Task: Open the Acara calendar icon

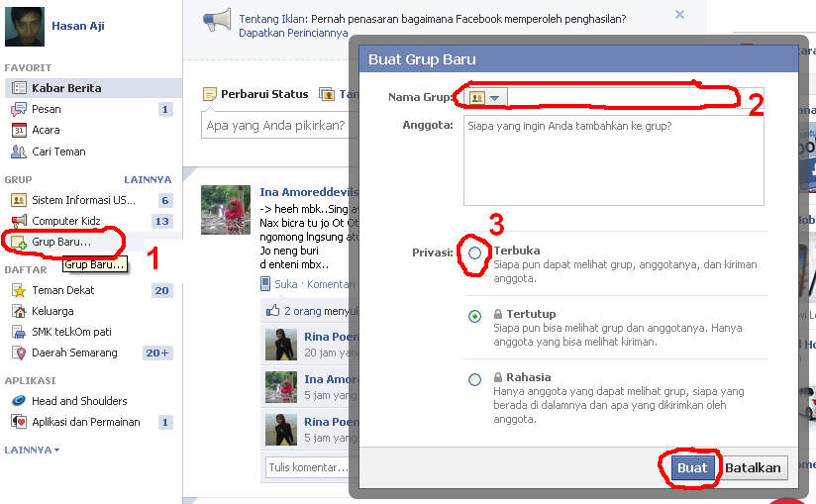Action: [19, 130]
